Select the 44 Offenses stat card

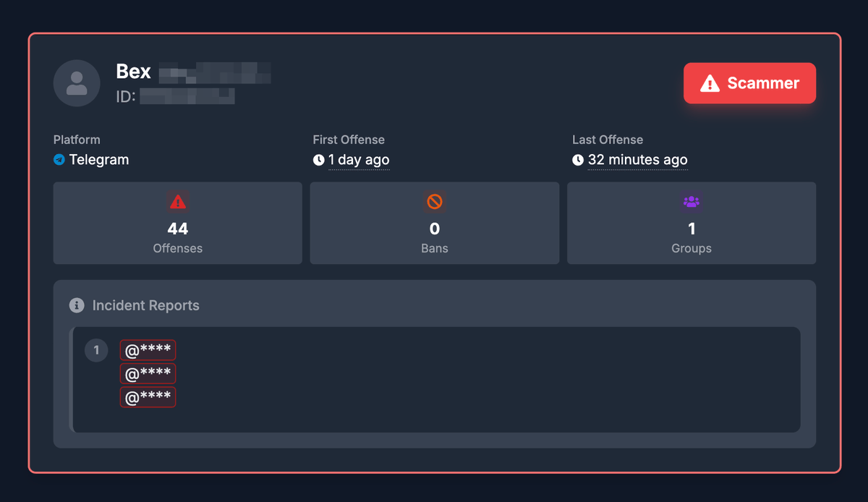(178, 223)
